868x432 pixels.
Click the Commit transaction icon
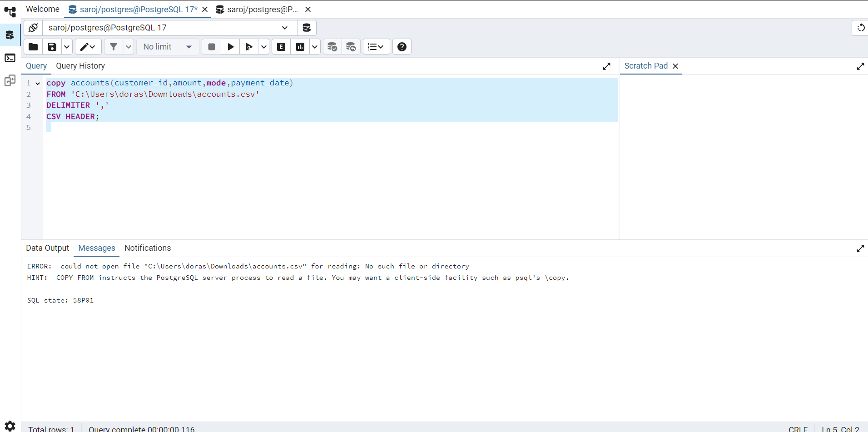point(332,47)
